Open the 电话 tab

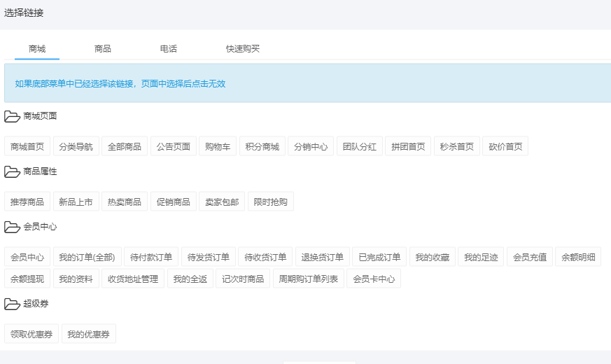click(169, 49)
